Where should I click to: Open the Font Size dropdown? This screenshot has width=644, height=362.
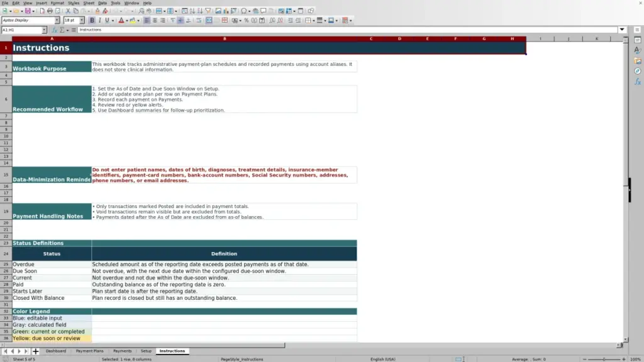point(82,20)
